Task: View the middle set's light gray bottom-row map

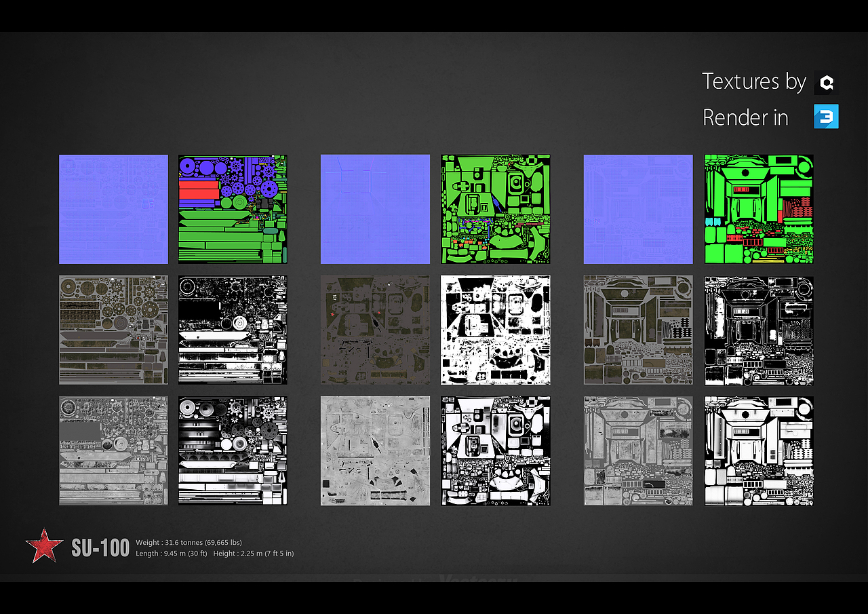Action: click(x=375, y=450)
